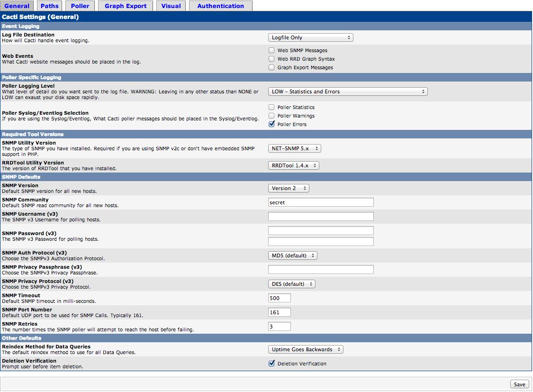
Task: Click the second SNMP Password confirmation field
Action: click(x=321, y=241)
